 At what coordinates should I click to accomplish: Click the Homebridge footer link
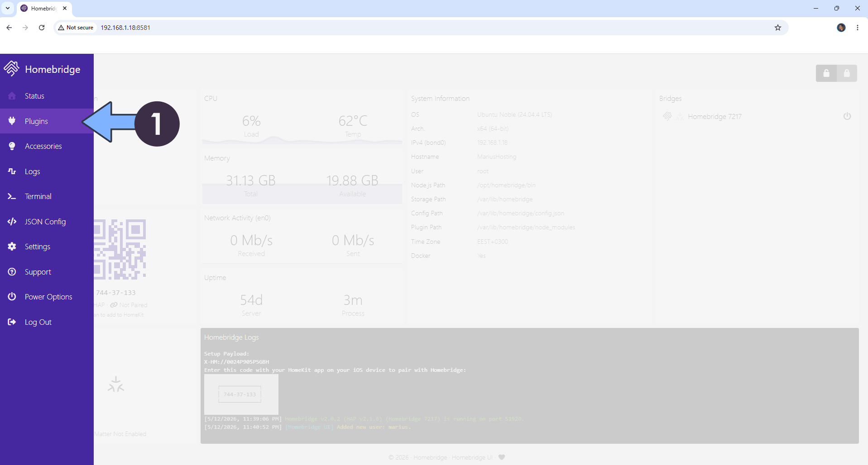pyautogui.click(x=430, y=457)
